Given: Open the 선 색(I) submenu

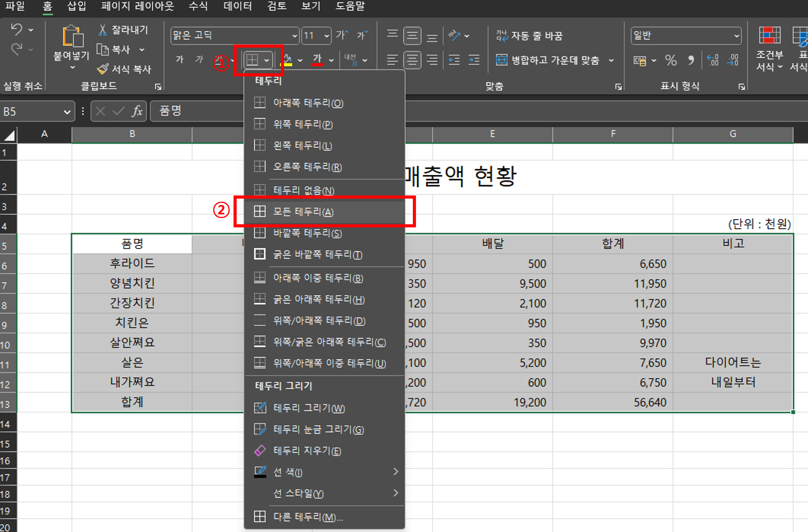Looking at the screenshot, I should [x=324, y=472].
